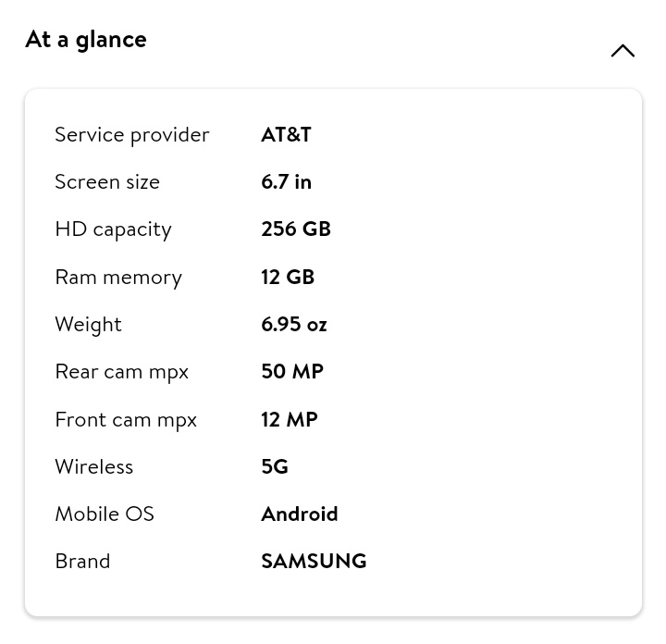Select the 12 MP camera value
The width and height of the screenshot is (666, 644).
point(289,419)
